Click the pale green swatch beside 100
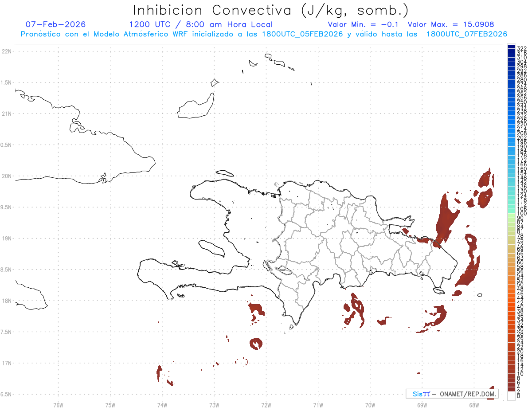 511,215
